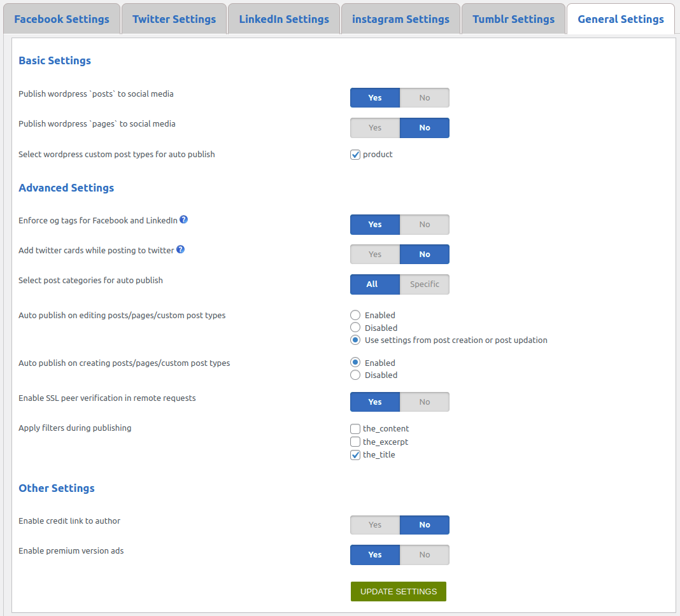Screen dimensions: 680x616
Task: Choose No for credit link to author
Action: 425,525
